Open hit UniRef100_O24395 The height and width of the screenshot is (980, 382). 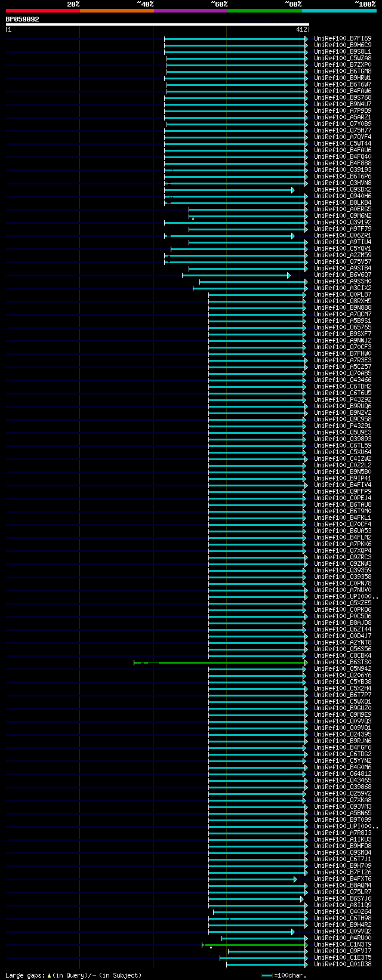(343, 734)
